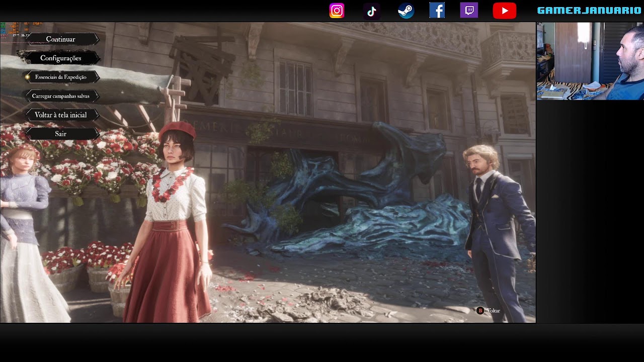Click the Steam logo icon
The width and height of the screenshot is (644, 362).
406,11
